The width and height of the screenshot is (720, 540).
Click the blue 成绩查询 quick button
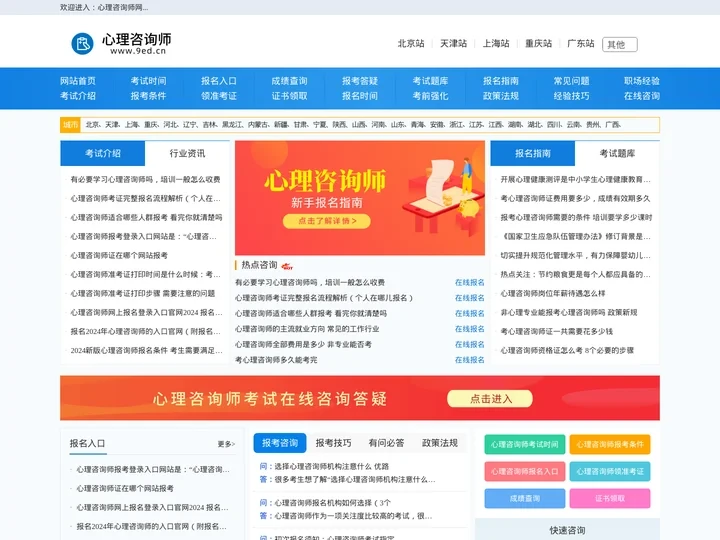pyautogui.click(x=525, y=498)
